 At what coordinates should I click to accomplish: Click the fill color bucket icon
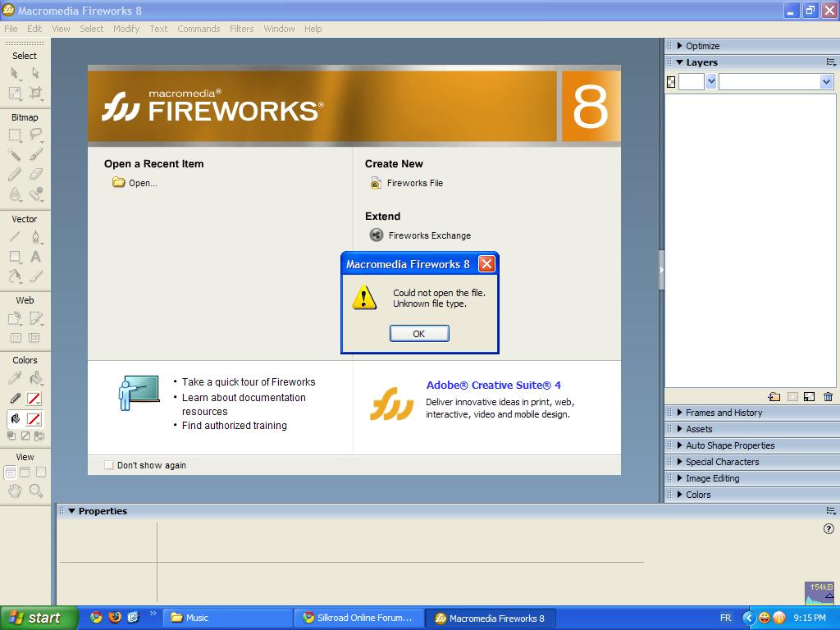click(x=15, y=419)
